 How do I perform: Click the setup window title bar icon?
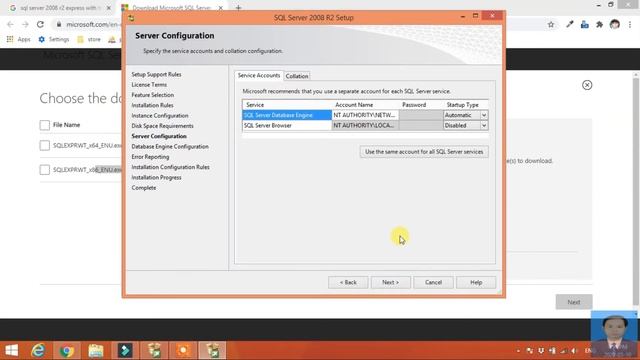(131, 18)
